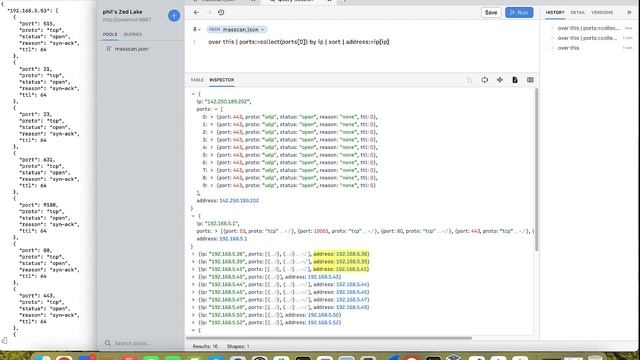Open the HISTORY tab in right pane
The width and height of the screenshot is (640, 360).
tap(555, 13)
